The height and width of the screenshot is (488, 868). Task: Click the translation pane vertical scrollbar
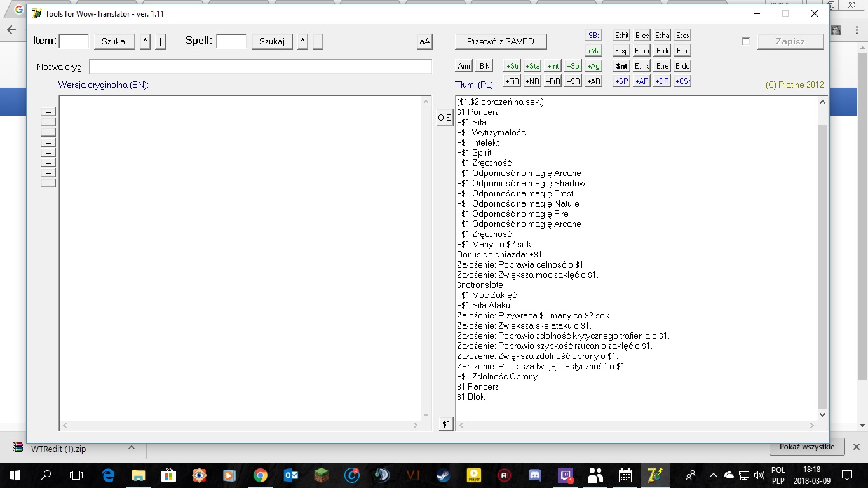point(823,267)
